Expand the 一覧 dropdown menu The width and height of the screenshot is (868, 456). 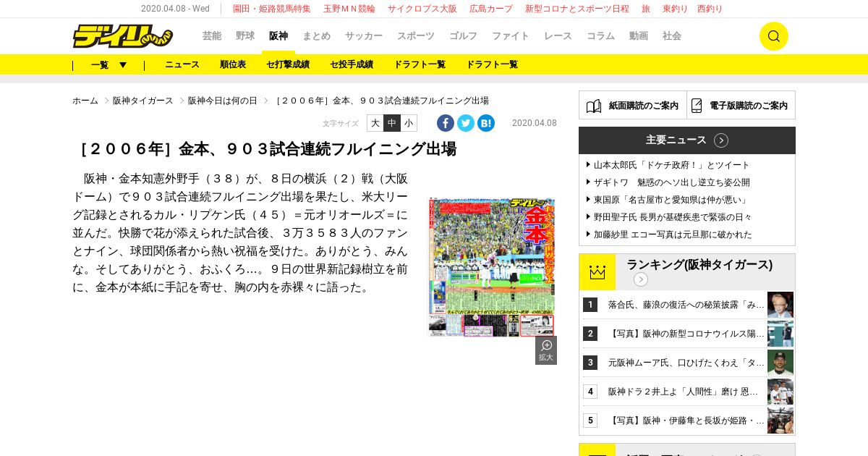click(x=109, y=64)
